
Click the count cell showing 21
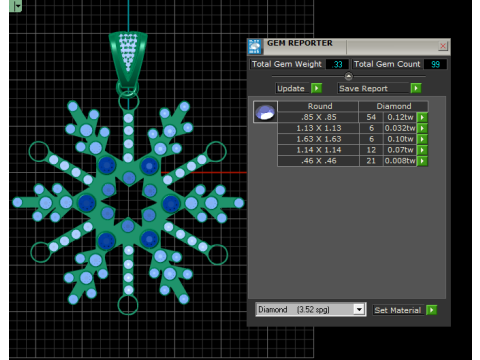click(371, 161)
